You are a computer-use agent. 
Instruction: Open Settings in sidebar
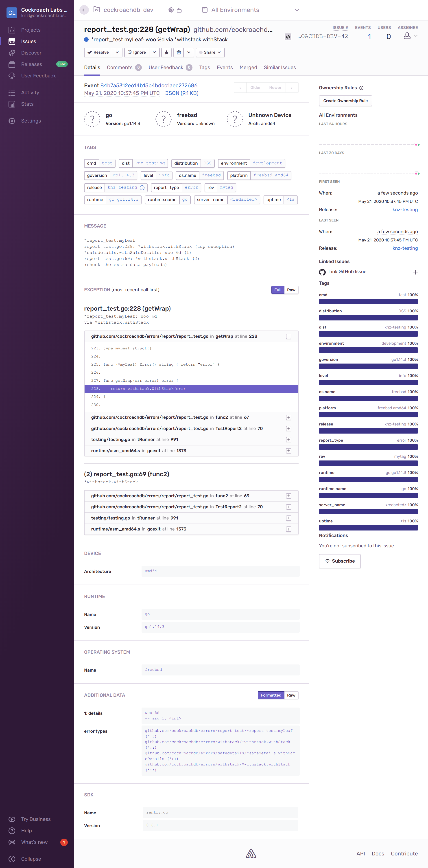[31, 121]
